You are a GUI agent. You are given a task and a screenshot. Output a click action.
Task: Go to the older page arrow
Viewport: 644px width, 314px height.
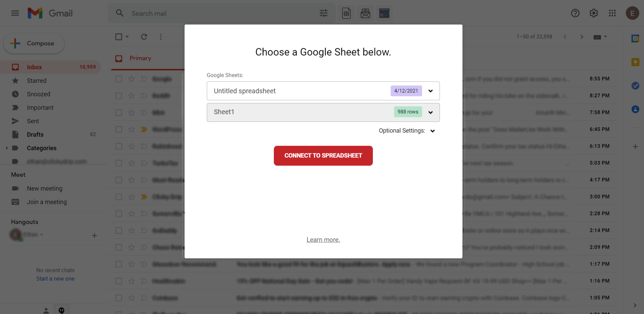[x=582, y=37]
